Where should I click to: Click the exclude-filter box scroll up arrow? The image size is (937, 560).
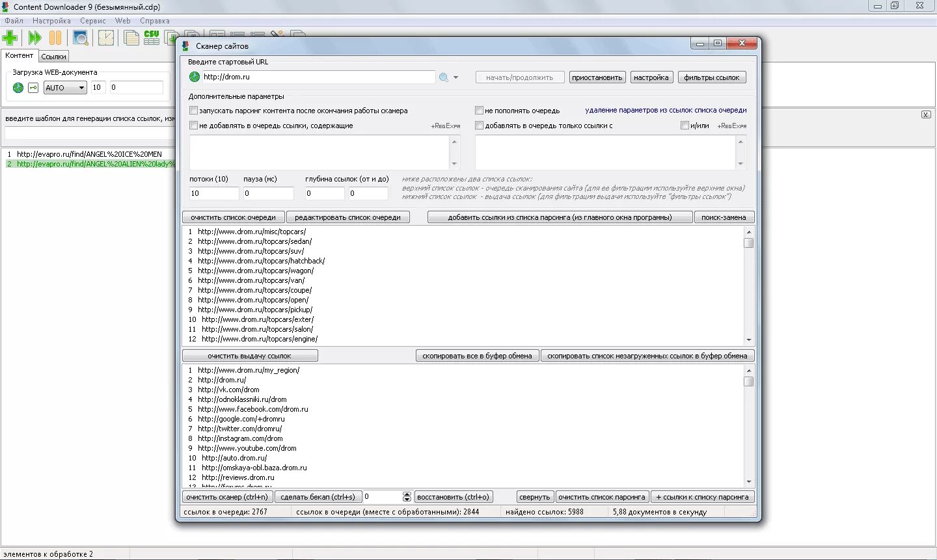(x=454, y=141)
